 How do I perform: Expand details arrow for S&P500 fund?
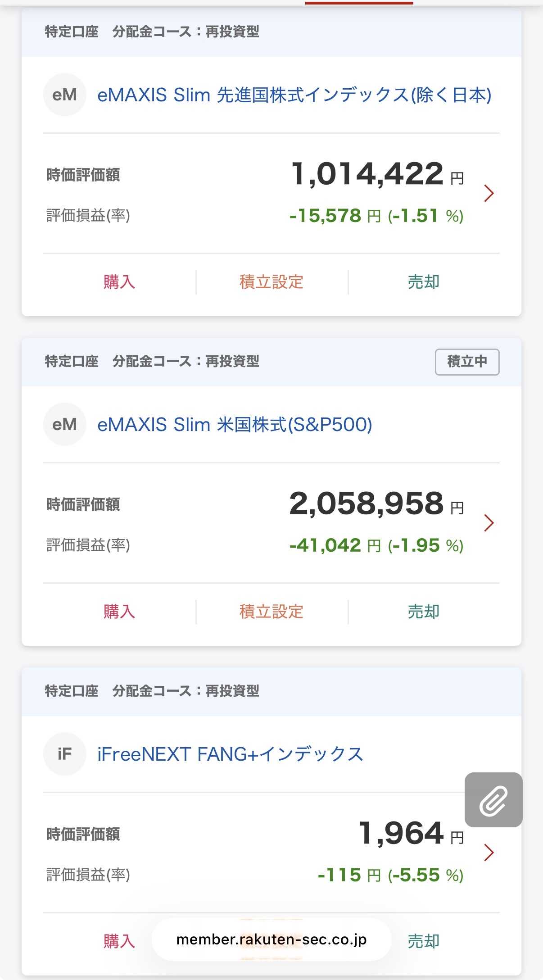click(x=489, y=523)
